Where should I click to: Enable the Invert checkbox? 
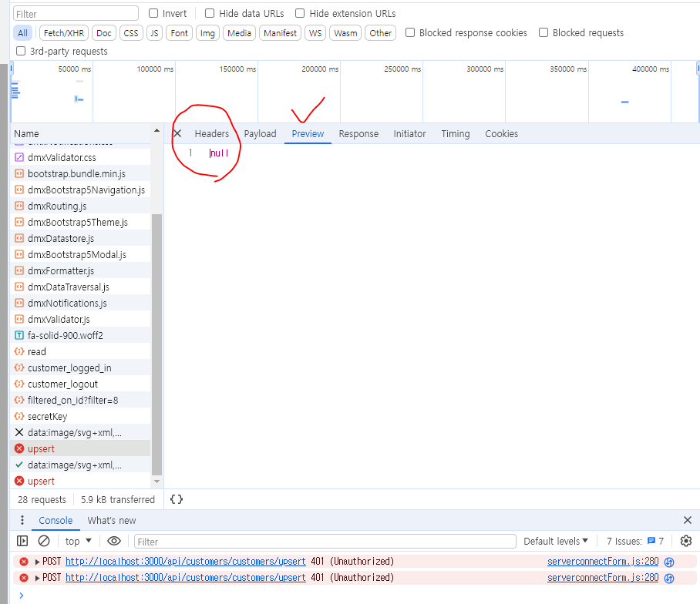tap(153, 14)
